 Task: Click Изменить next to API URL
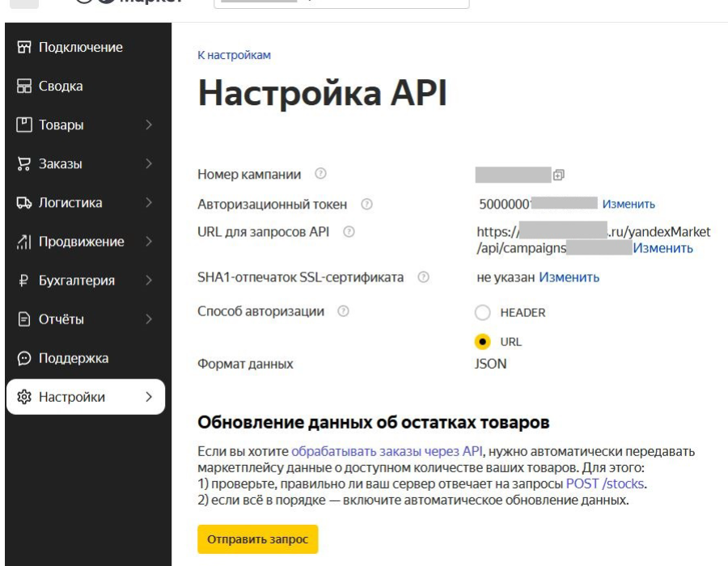tap(663, 248)
